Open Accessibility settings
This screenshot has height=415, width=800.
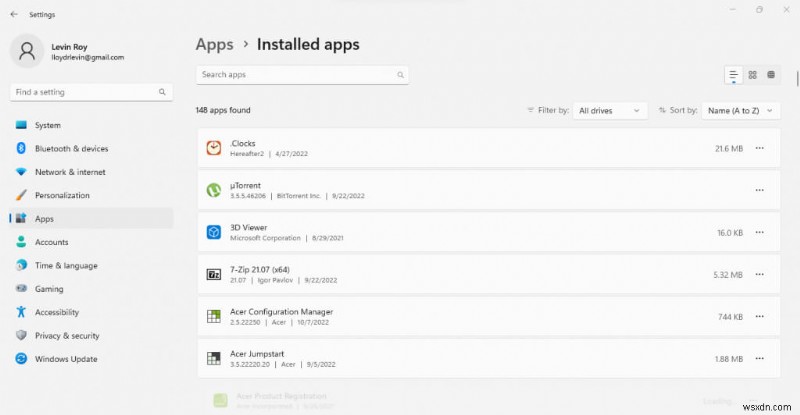[x=91, y=312]
